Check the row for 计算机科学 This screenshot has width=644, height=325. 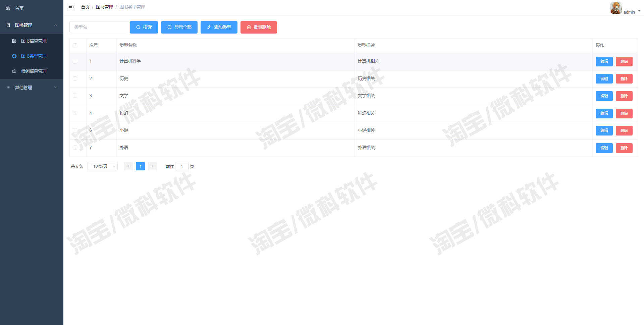(x=75, y=61)
